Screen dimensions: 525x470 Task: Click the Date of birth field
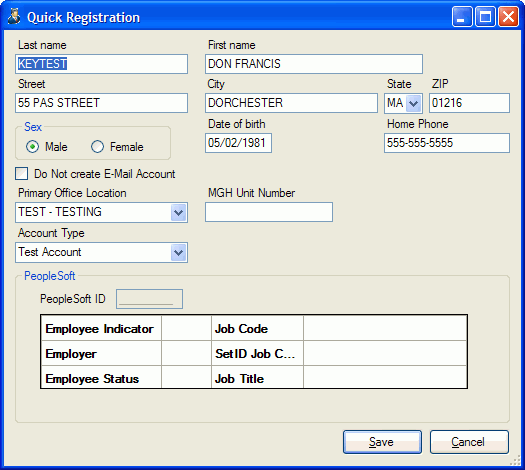pyautogui.click(x=238, y=143)
